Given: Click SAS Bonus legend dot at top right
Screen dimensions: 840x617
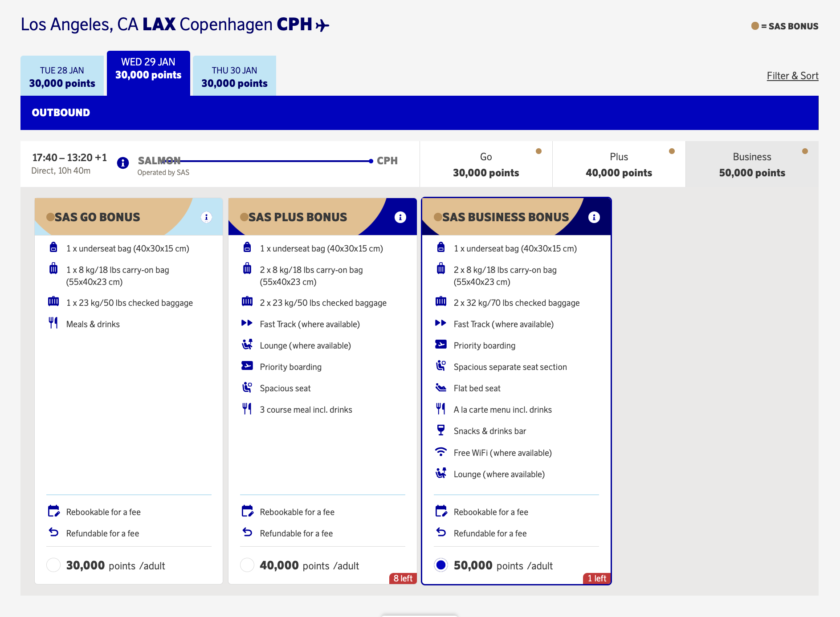Looking at the screenshot, I should 755,26.
